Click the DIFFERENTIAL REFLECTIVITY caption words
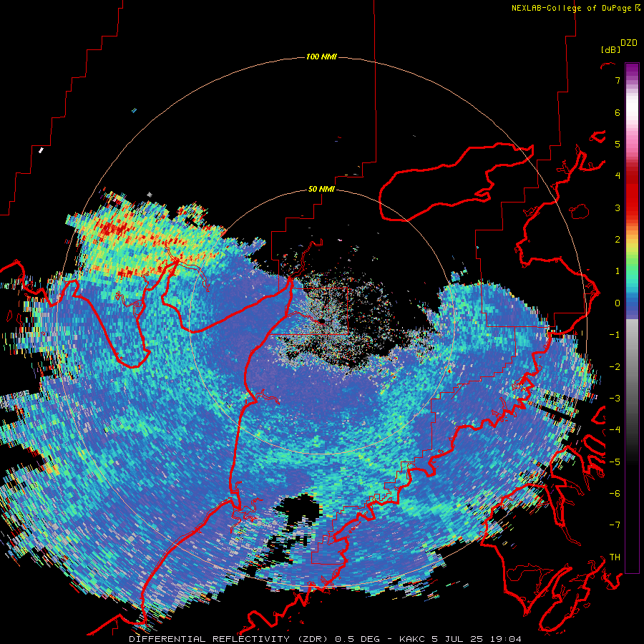Viewport: 644px width, 644px height. point(210,639)
